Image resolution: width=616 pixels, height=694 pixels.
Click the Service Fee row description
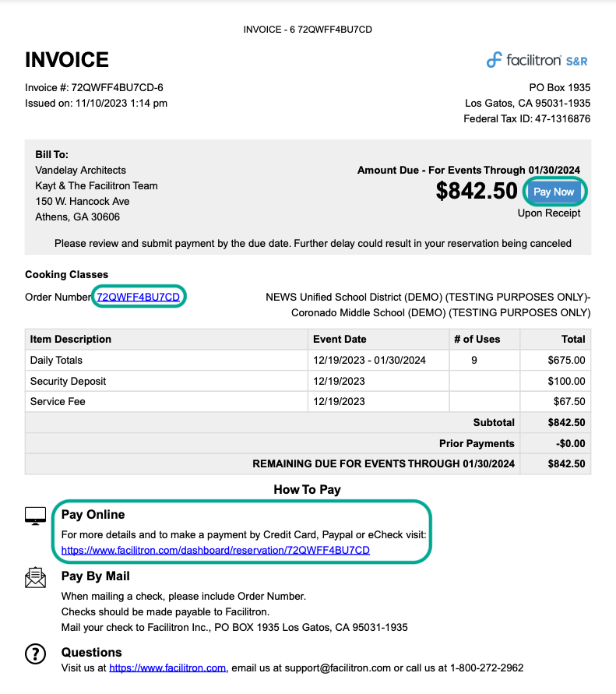(x=58, y=401)
